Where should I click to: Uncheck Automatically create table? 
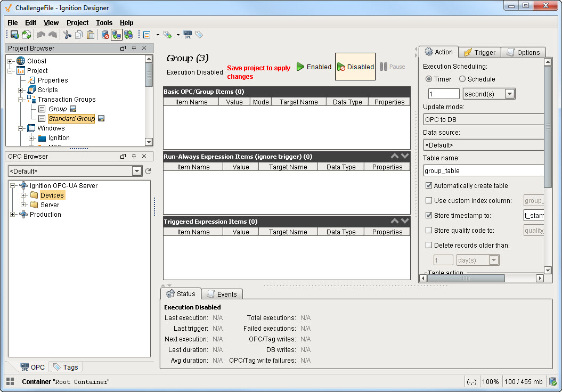click(x=429, y=186)
